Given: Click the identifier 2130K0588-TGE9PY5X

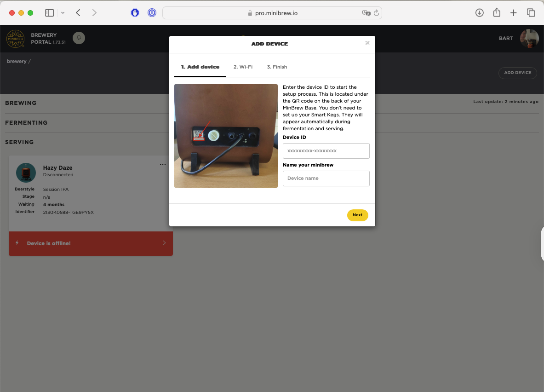Looking at the screenshot, I should click(x=69, y=213).
